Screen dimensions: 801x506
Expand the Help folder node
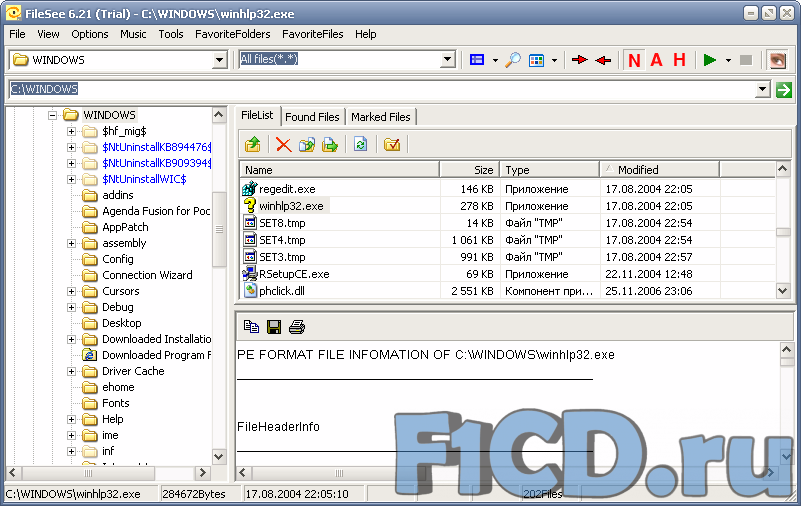[x=72, y=420]
